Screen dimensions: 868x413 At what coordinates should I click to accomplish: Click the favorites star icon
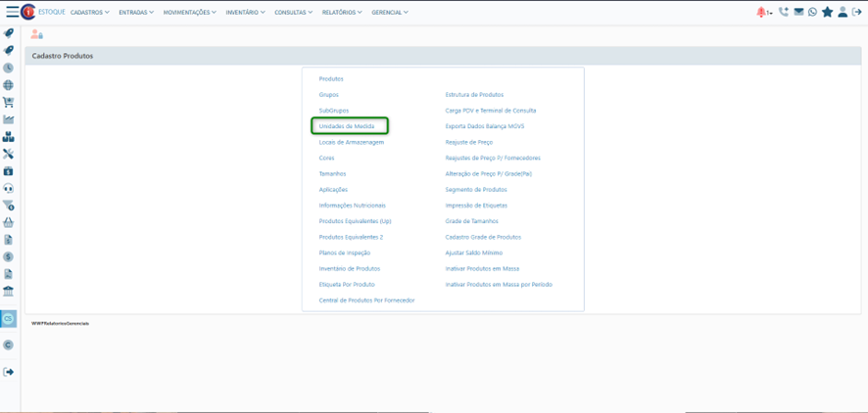coord(827,12)
